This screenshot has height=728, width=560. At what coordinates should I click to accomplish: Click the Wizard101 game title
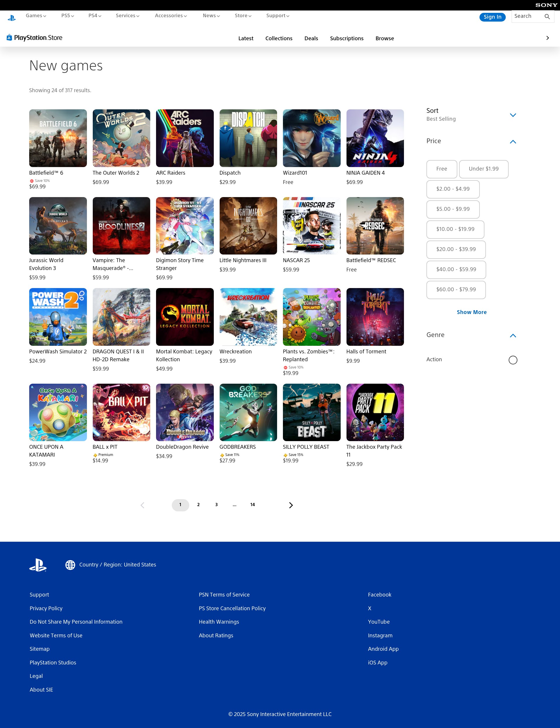point(295,173)
